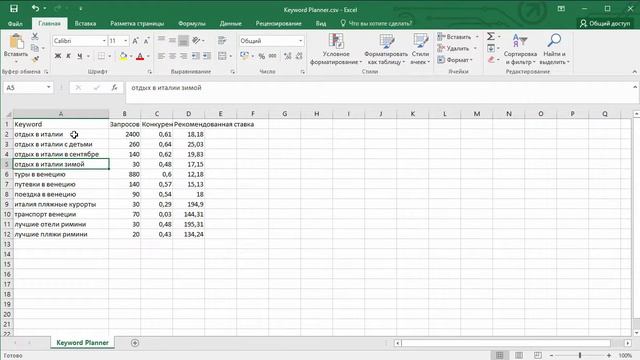The height and width of the screenshot is (360, 640).
Task: Click the Clear eraser icon
Action: coord(491,60)
